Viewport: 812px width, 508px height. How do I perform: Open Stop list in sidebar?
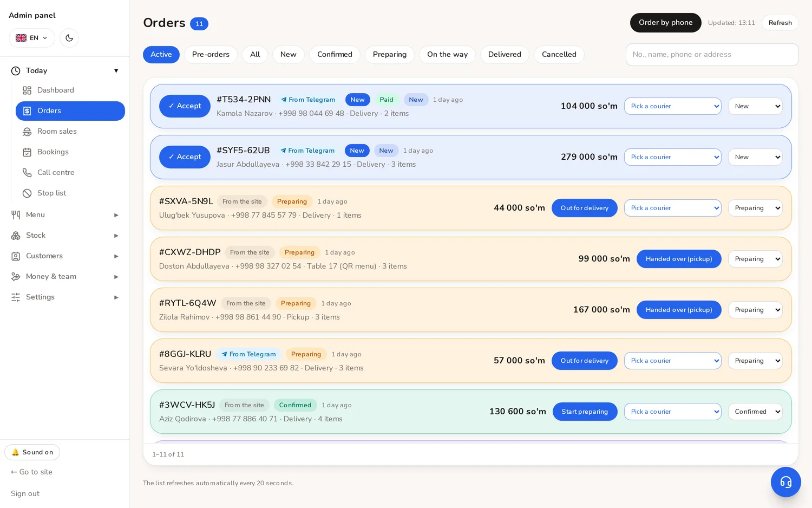pyautogui.click(x=70, y=193)
